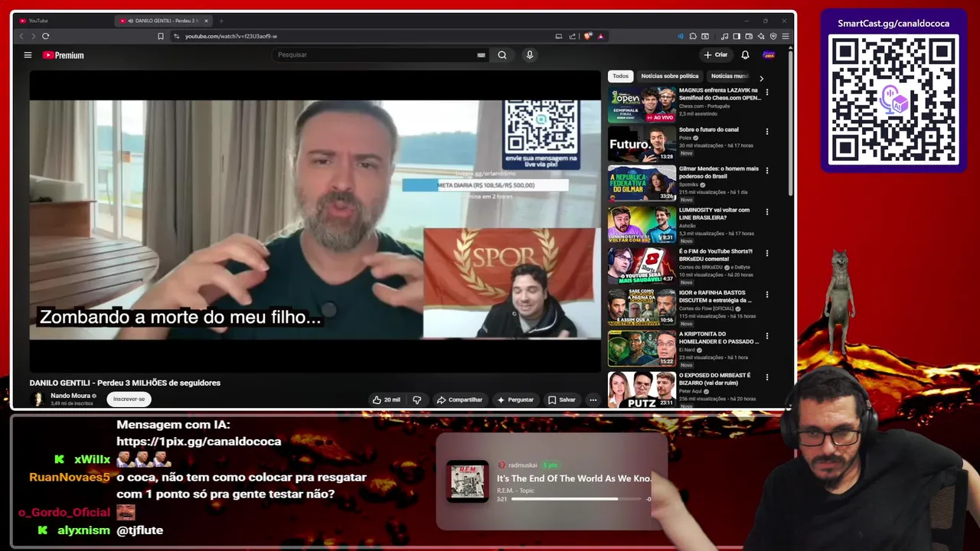Screen dimensions: 980x551
Task: Open options for FIM do YouTube Shorts video
Action: point(767,253)
